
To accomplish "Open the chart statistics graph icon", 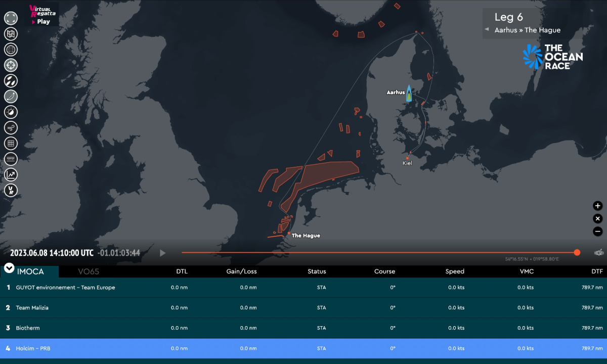I will (x=11, y=174).
